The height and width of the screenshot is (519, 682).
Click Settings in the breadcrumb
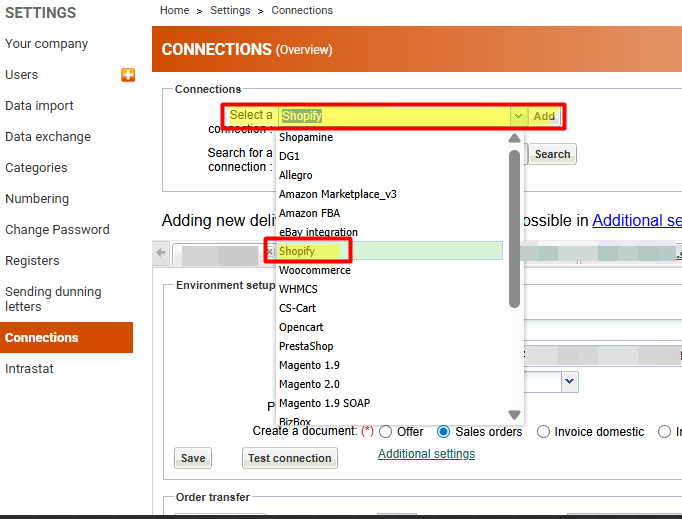(230, 10)
